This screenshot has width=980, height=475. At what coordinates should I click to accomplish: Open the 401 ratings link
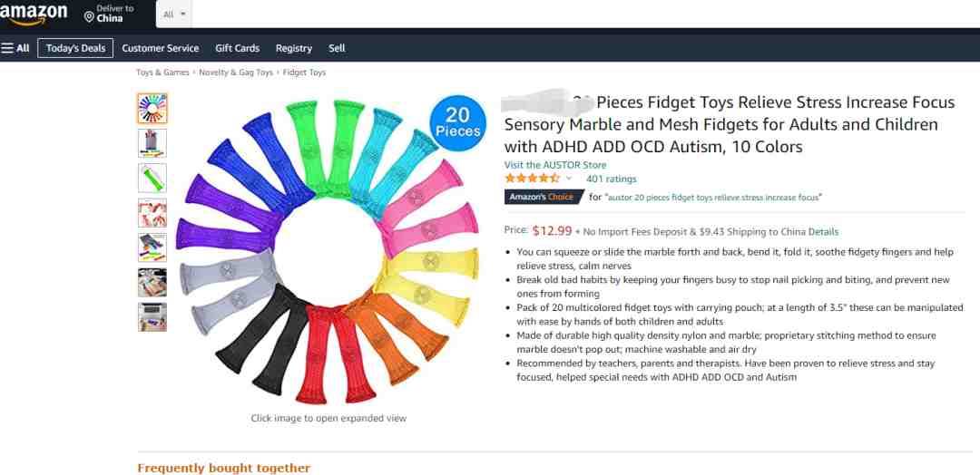[x=612, y=179]
